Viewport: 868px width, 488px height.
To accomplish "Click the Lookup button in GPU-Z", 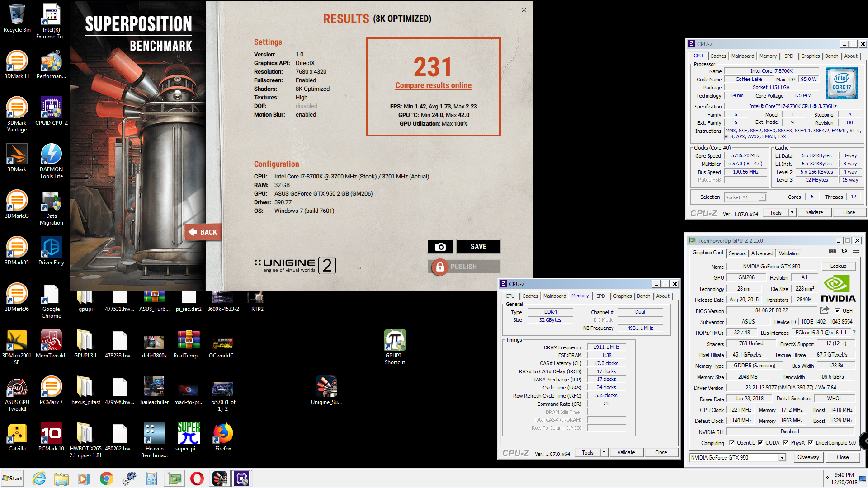I will pyautogui.click(x=838, y=266).
